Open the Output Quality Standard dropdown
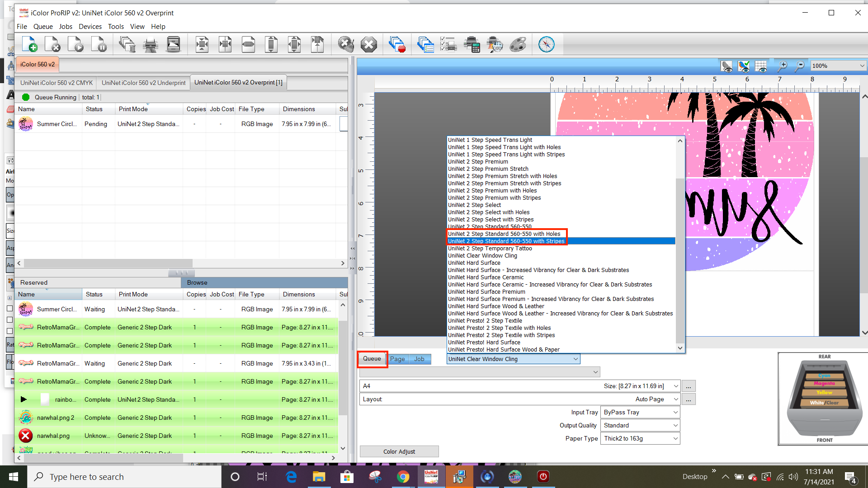 640,425
